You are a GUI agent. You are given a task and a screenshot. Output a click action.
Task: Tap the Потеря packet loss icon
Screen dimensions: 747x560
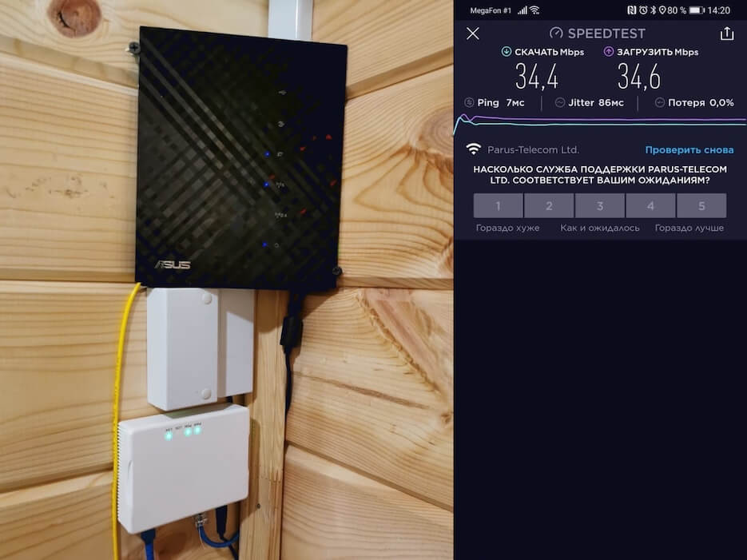click(660, 102)
